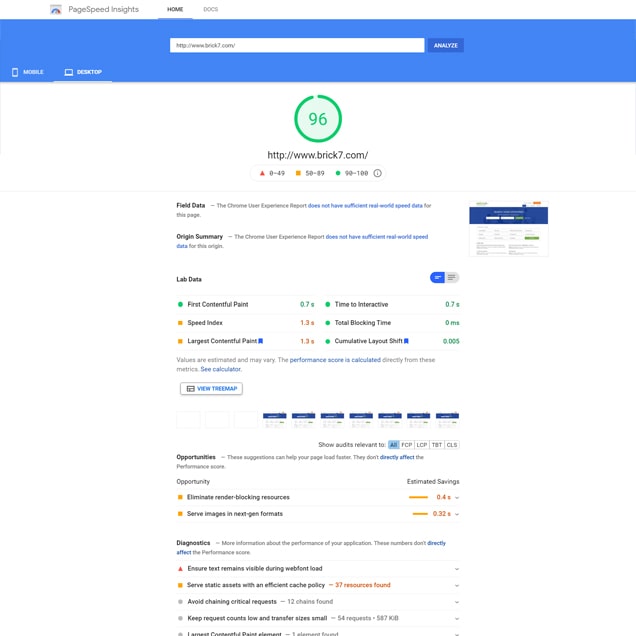Image resolution: width=636 pixels, height=636 pixels.
Task: Click the Analyze button
Action: (445, 45)
